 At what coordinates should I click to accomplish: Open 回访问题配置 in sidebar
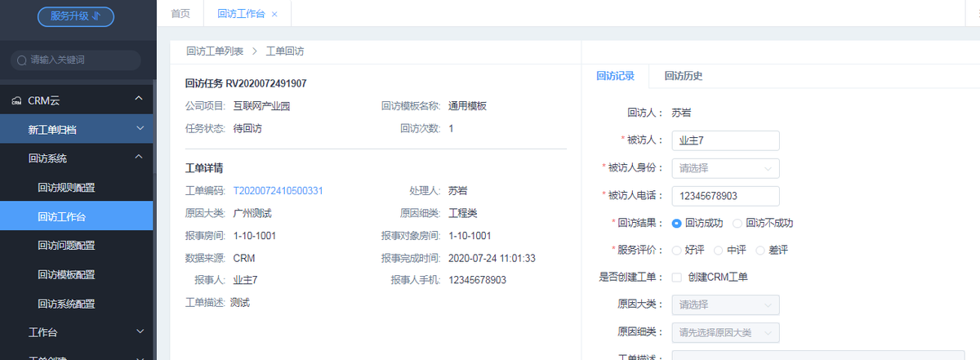[66, 246]
